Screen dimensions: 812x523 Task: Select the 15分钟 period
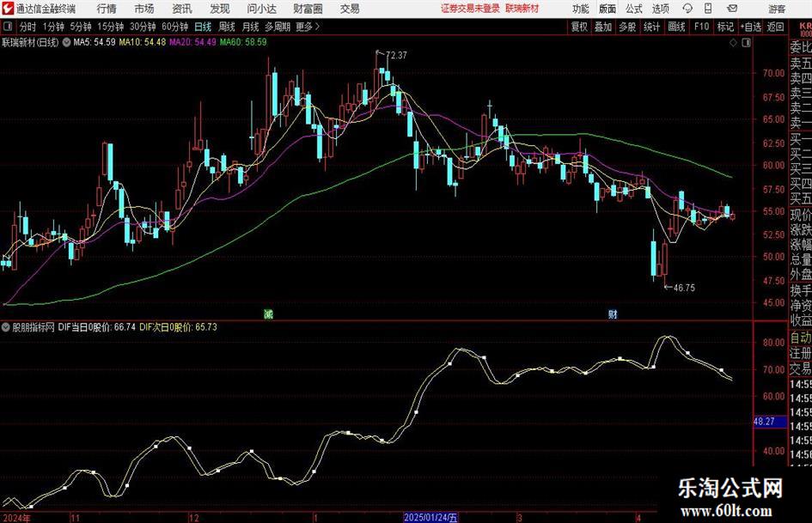[x=110, y=27]
